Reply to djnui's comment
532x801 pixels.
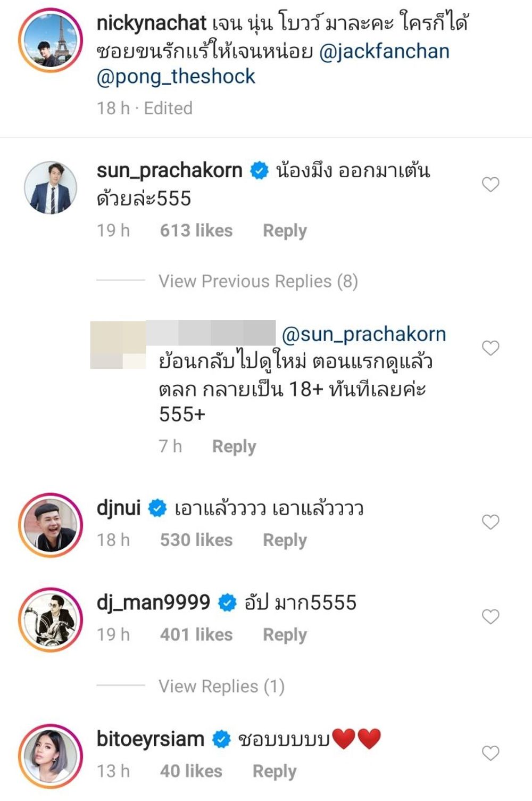click(285, 540)
